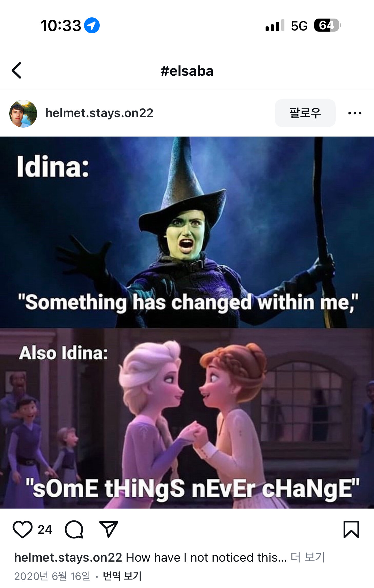Expand caption with 더 보기
374x588 pixels.
coord(308,557)
